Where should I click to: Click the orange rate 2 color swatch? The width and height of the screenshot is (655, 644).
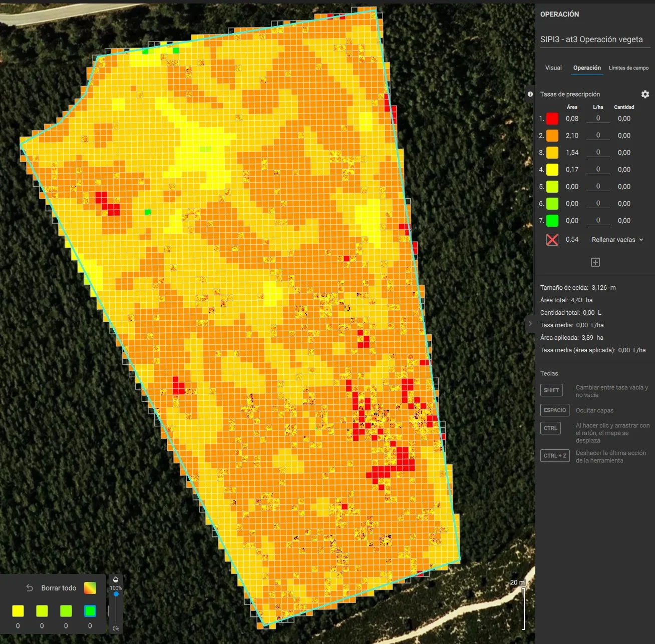(x=552, y=136)
